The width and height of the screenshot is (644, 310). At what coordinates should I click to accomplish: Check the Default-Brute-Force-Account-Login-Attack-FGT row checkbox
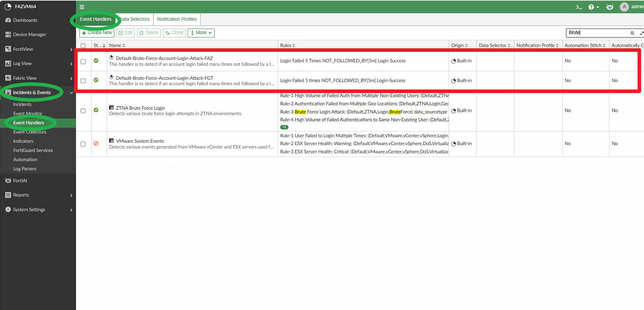tap(83, 81)
